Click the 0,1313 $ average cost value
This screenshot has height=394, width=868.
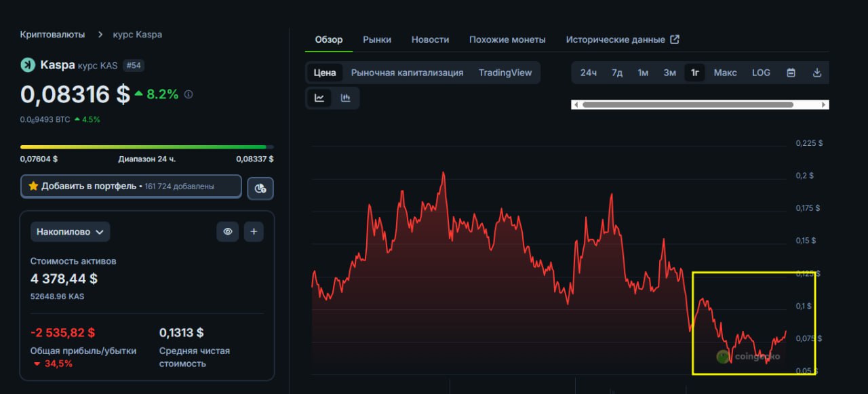182,332
